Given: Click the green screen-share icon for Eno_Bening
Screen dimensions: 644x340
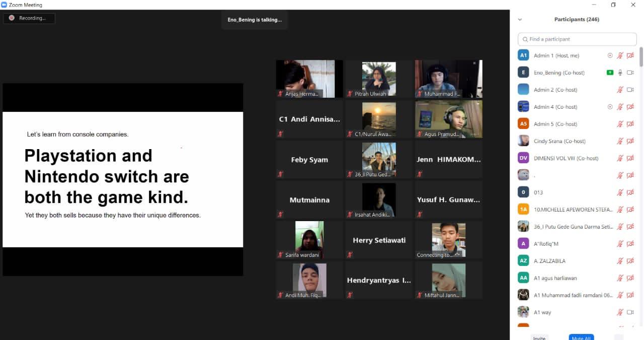Looking at the screenshot, I should pos(610,73).
